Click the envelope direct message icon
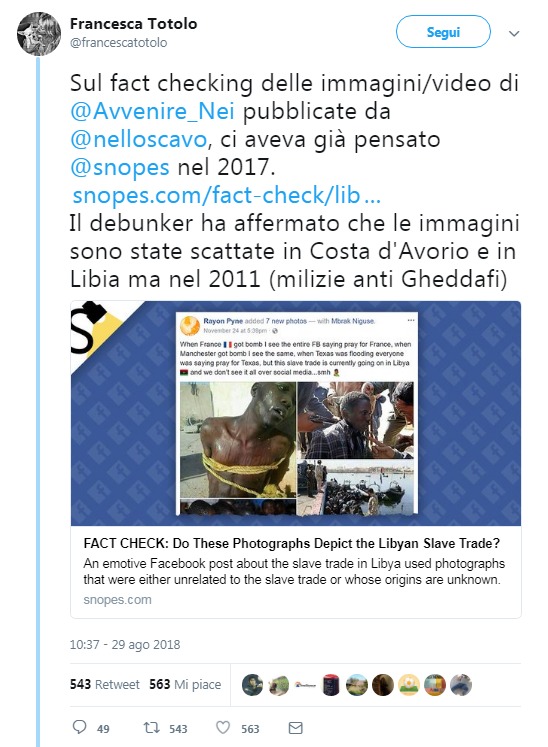548x747 pixels. [295, 727]
